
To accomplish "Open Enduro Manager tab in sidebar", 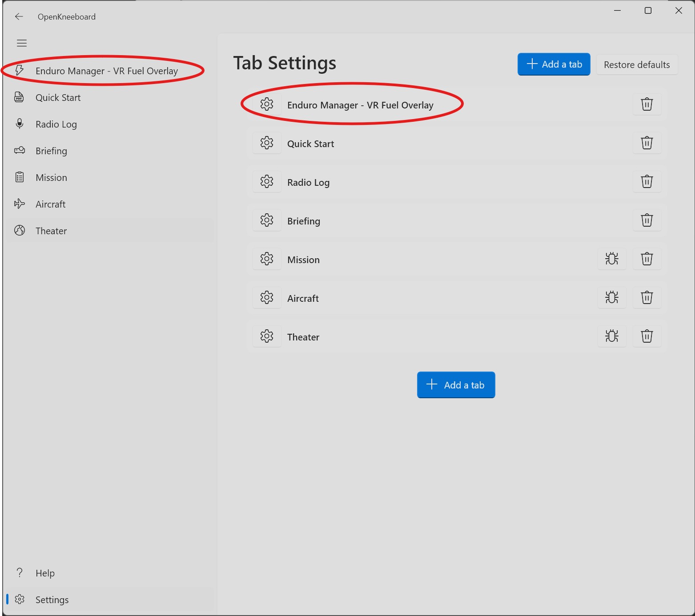I will [109, 71].
